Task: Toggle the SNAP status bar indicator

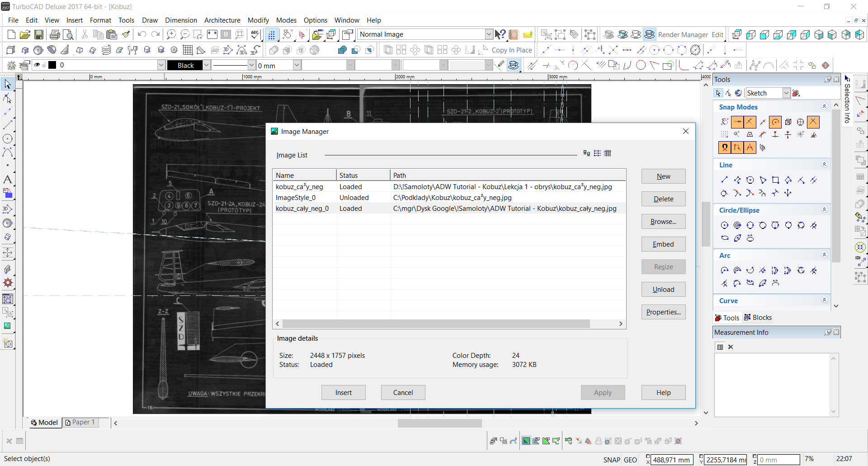Action: pyautogui.click(x=611, y=460)
